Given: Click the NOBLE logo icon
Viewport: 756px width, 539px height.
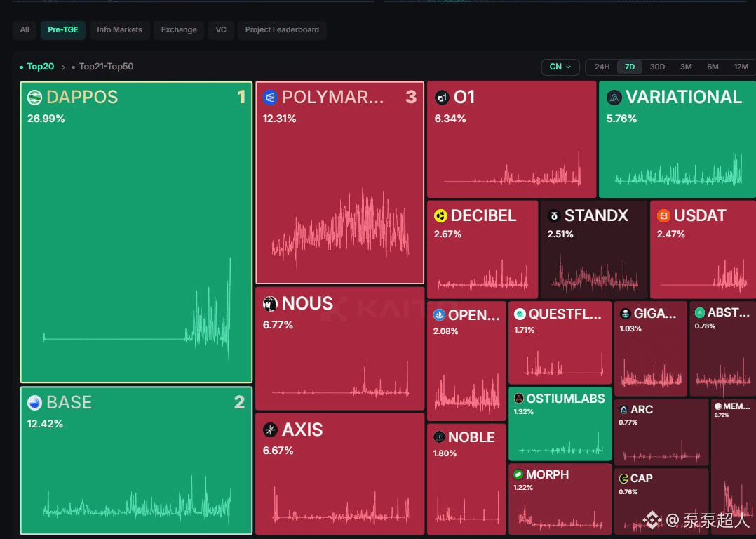Looking at the screenshot, I should pyautogui.click(x=439, y=437).
